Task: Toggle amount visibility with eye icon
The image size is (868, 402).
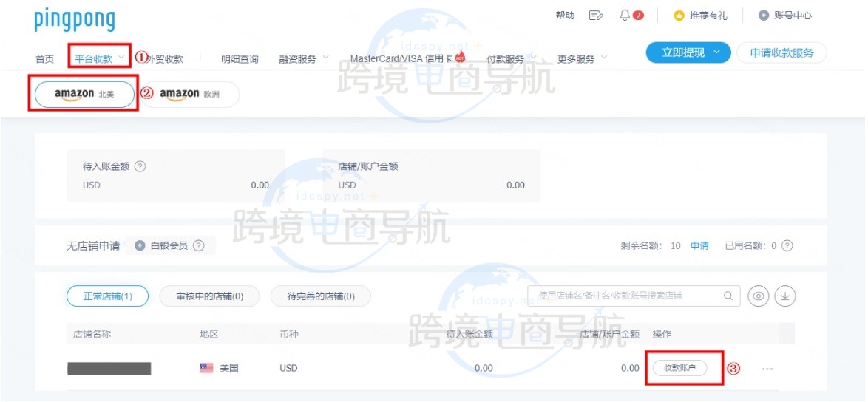Action: point(758,296)
